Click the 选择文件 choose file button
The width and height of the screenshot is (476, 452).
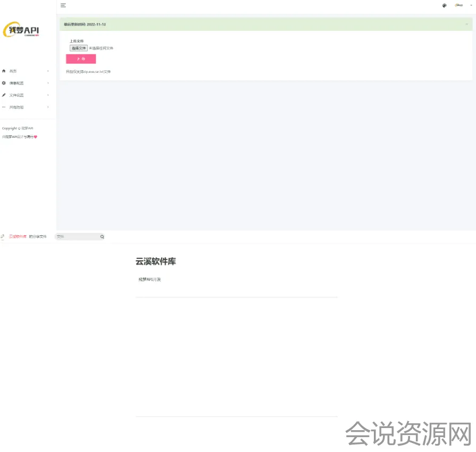[x=79, y=48]
